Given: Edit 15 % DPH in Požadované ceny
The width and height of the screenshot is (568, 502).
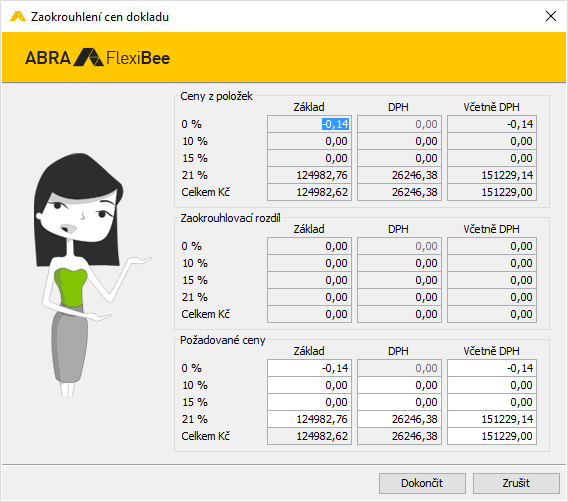Looking at the screenshot, I should (399, 402).
